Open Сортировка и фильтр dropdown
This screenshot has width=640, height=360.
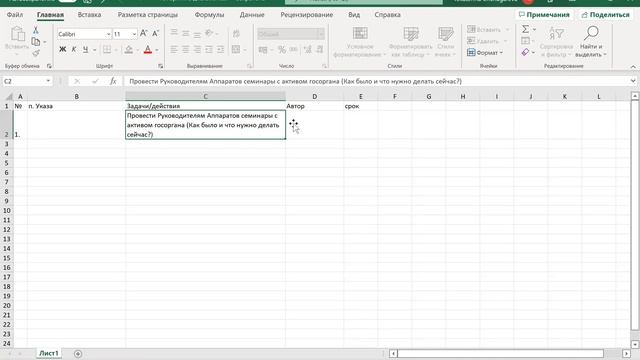pyautogui.click(x=556, y=42)
